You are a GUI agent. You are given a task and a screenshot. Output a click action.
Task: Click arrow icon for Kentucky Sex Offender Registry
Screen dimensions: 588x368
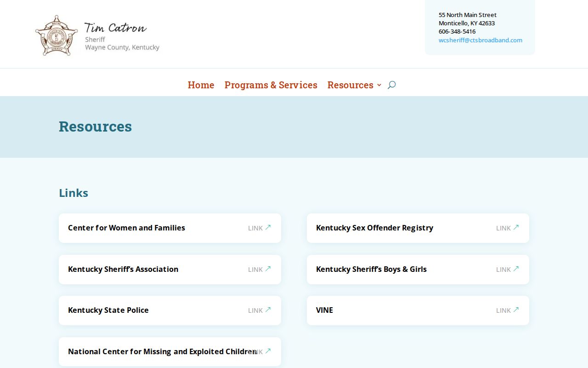click(x=516, y=227)
